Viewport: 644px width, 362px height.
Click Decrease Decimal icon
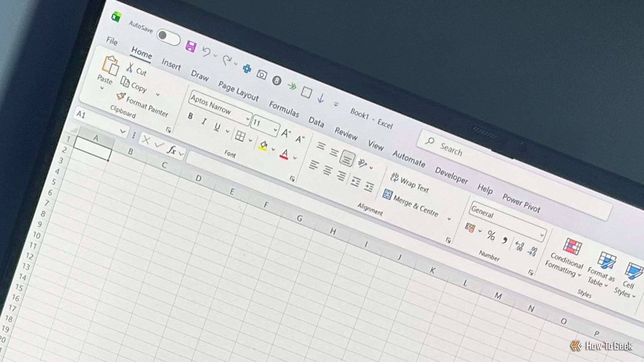coord(533,252)
